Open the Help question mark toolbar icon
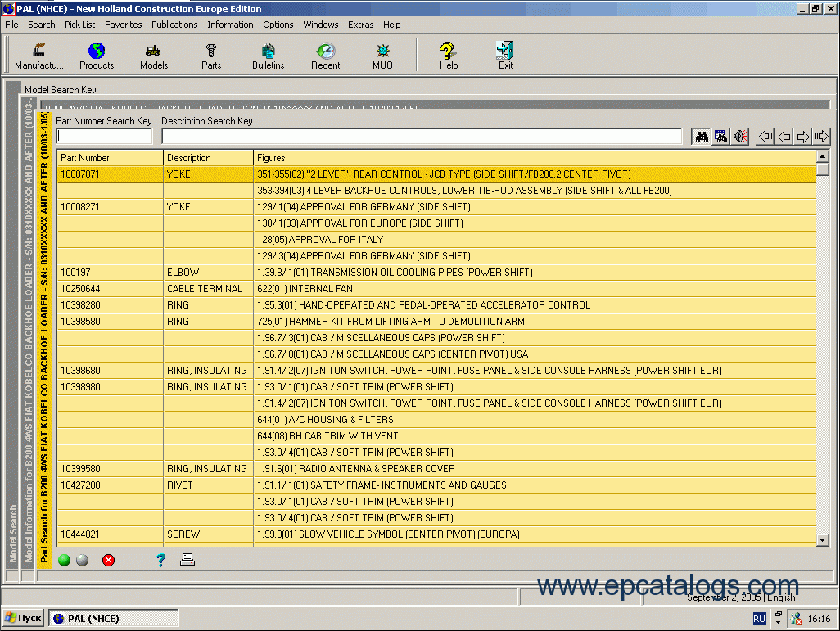Image resolution: width=840 pixels, height=631 pixels. pyautogui.click(x=449, y=56)
